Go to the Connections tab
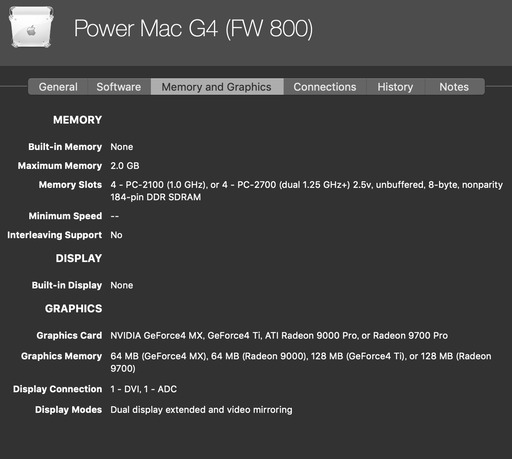The image size is (512, 459). (325, 87)
